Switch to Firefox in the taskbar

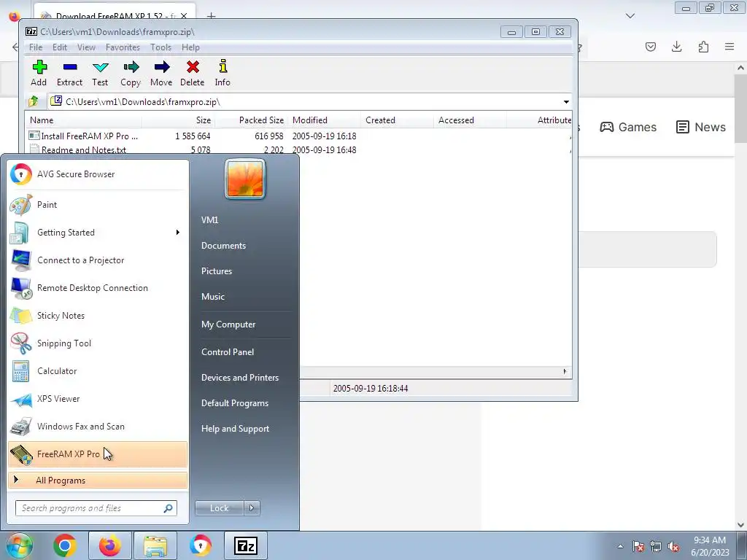coord(110,545)
